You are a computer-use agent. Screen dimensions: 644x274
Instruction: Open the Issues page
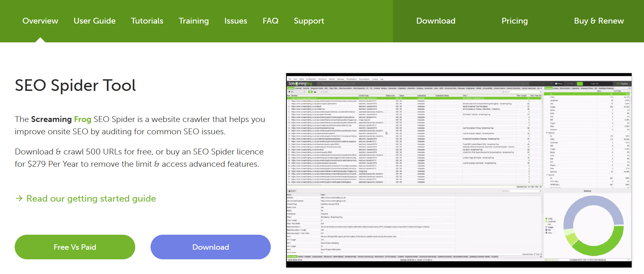[x=236, y=21]
